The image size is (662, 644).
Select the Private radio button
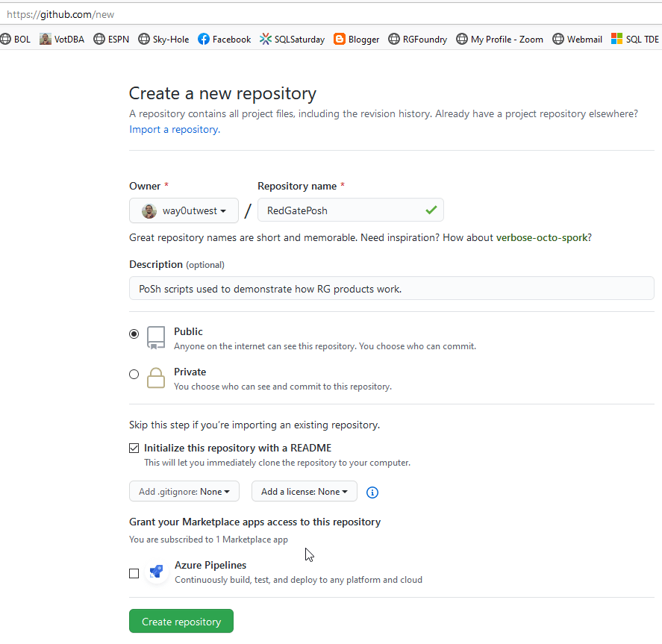pyautogui.click(x=134, y=375)
